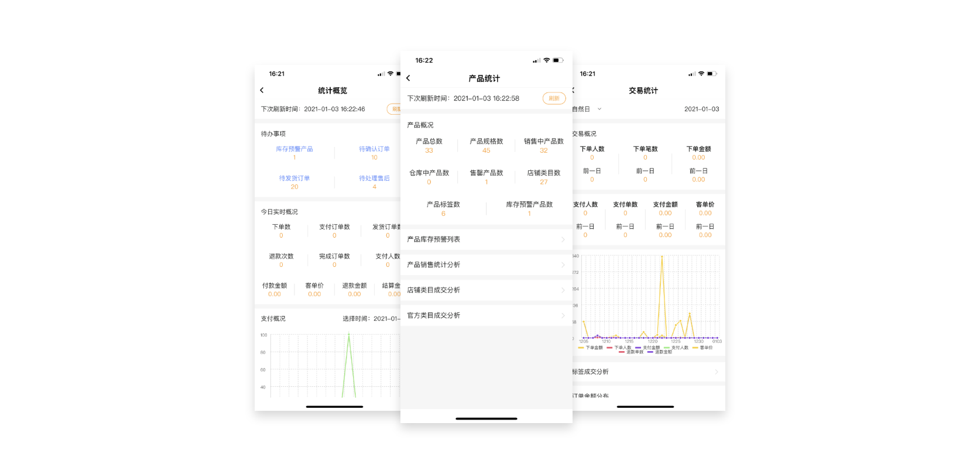Click battery icon in 产品统计 status bar
The width and height of the screenshot is (980, 474).
pyautogui.click(x=558, y=60)
